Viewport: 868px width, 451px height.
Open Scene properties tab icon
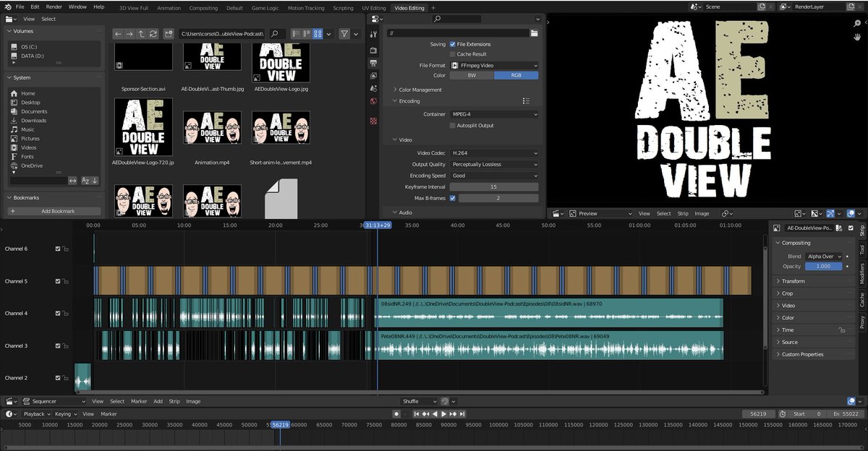coord(373,88)
